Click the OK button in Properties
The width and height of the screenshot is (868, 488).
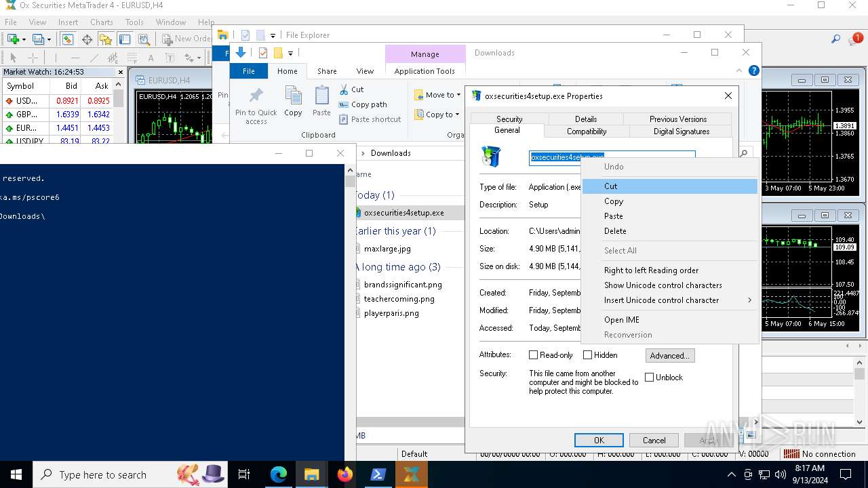(599, 441)
